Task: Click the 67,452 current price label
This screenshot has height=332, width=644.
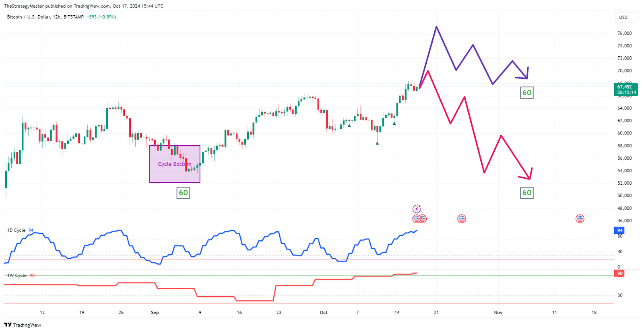Action: (x=627, y=89)
